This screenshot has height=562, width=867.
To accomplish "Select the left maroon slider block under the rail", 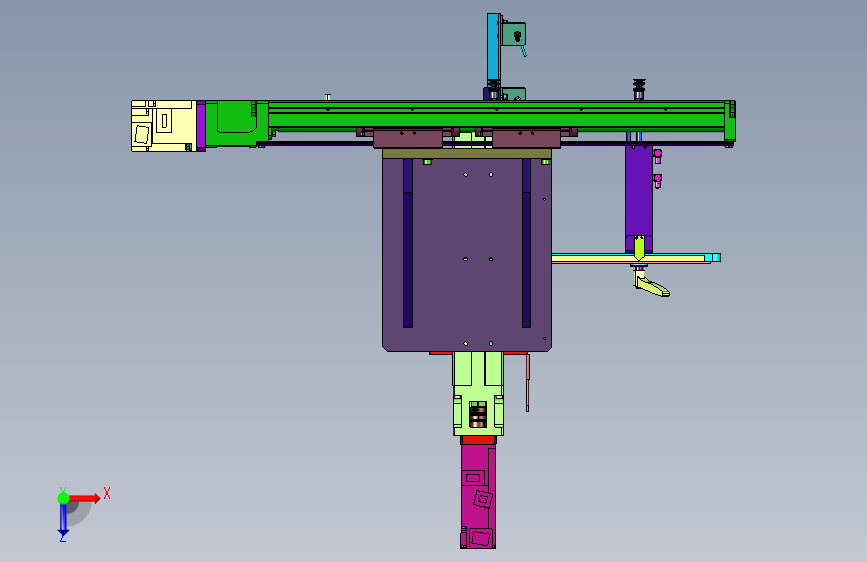I will pos(408,138).
